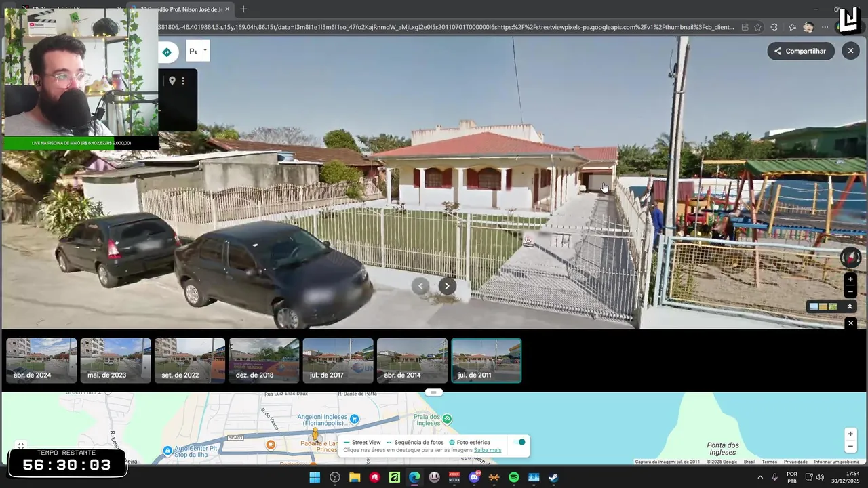Open browser profile avatar

[808, 27]
